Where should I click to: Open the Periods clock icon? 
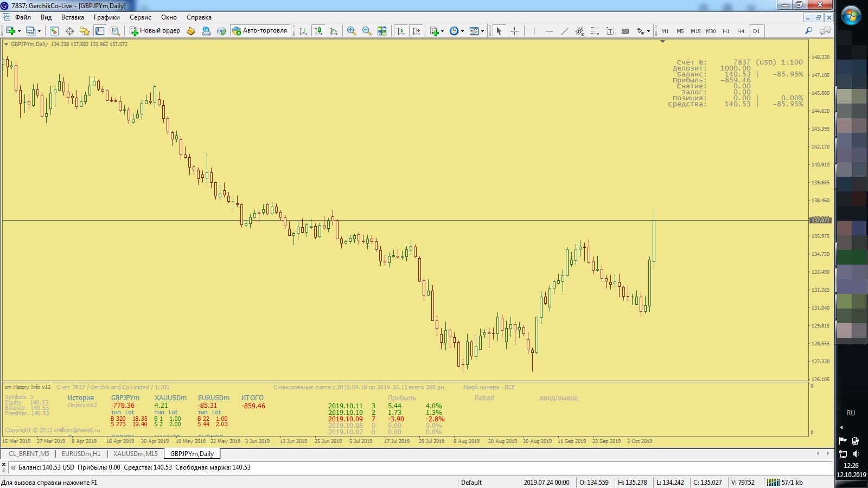(x=454, y=31)
